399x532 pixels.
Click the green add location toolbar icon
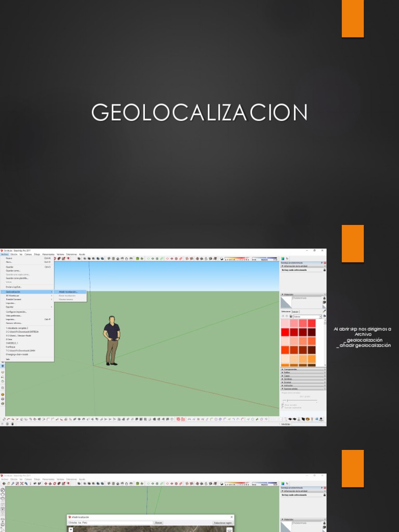click(x=137, y=259)
